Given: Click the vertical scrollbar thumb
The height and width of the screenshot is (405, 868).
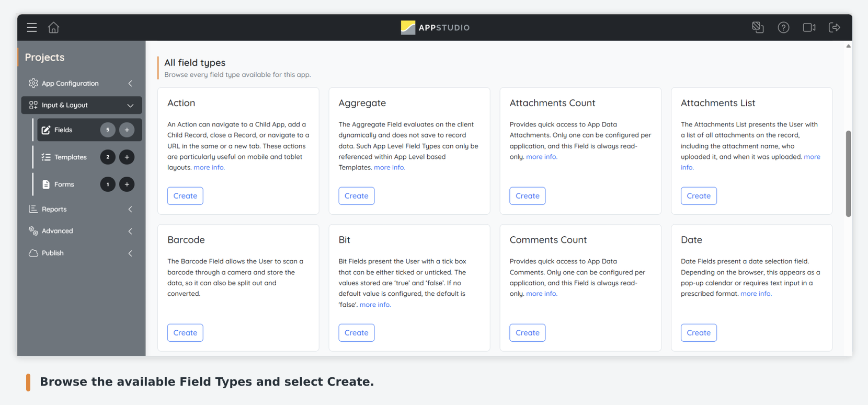Looking at the screenshot, I should (848, 173).
